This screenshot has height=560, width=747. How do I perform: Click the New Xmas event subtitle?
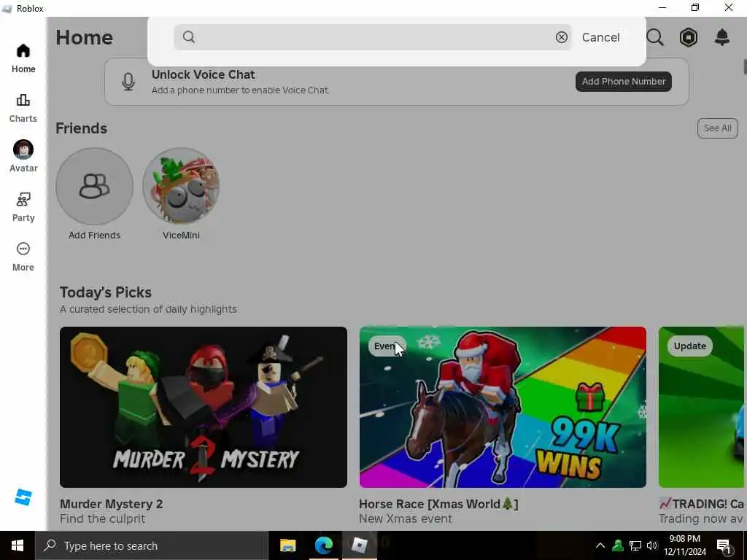tap(406, 518)
